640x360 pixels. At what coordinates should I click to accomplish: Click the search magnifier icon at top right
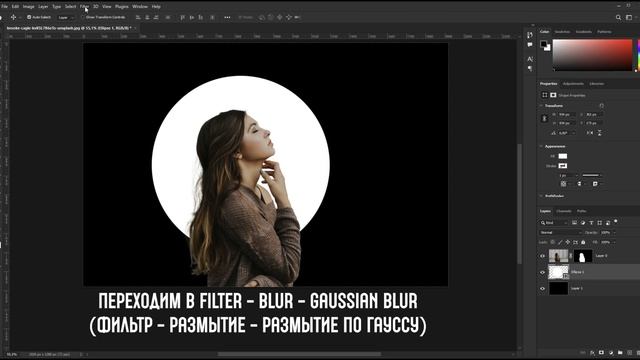tap(618, 18)
